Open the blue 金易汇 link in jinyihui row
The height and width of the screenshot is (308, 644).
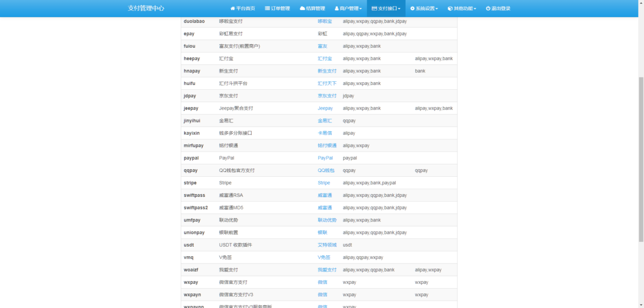(x=325, y=120)
